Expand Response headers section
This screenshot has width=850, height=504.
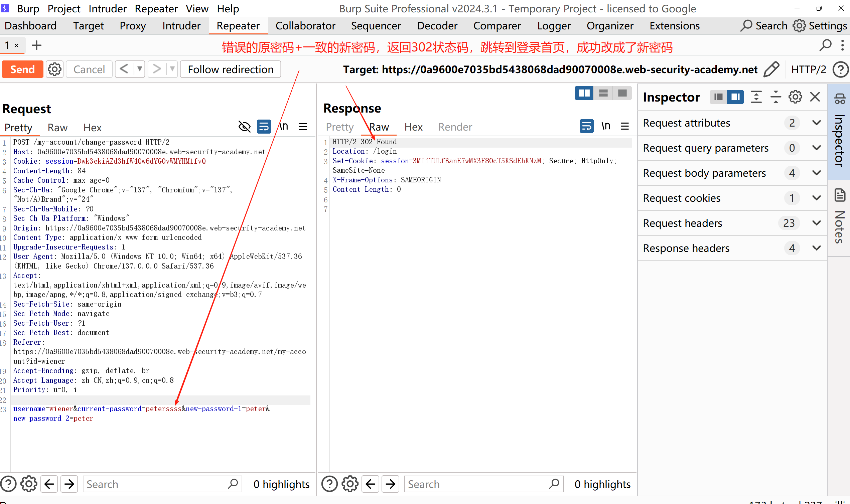(x=816, y=248)
